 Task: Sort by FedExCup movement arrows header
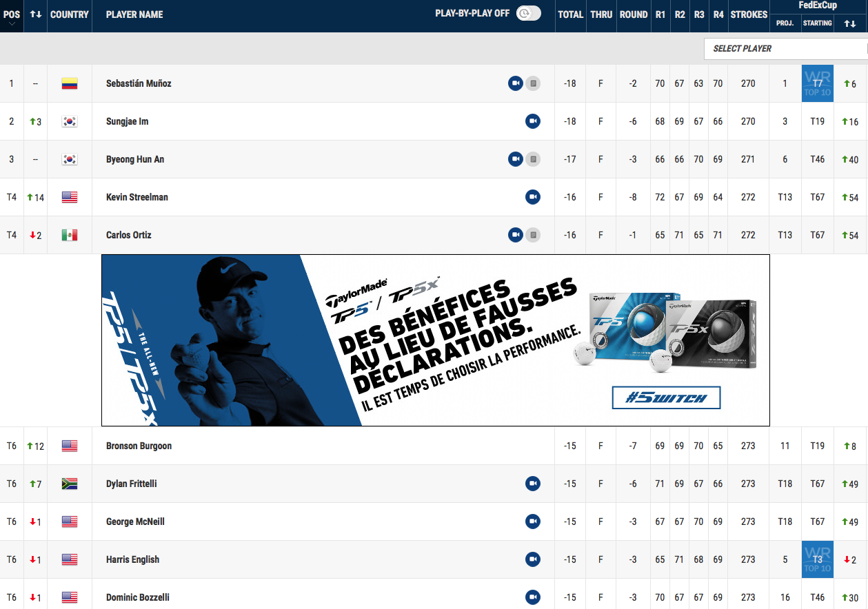(850, 23)
